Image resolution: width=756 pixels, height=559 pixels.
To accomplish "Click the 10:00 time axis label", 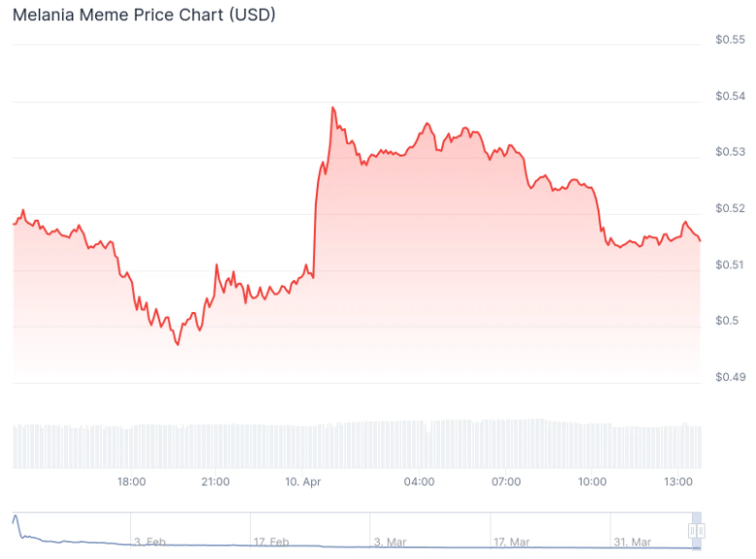I will 592,481.
